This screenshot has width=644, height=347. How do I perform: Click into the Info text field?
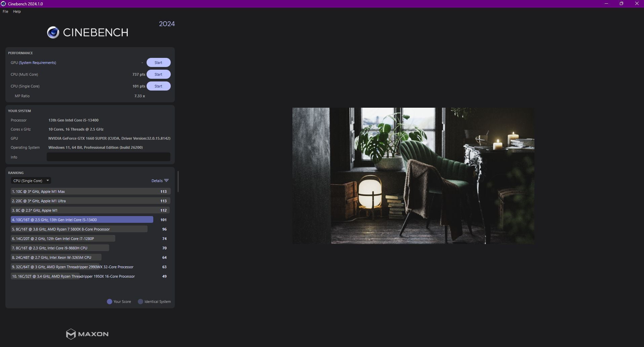pos(108,157)
